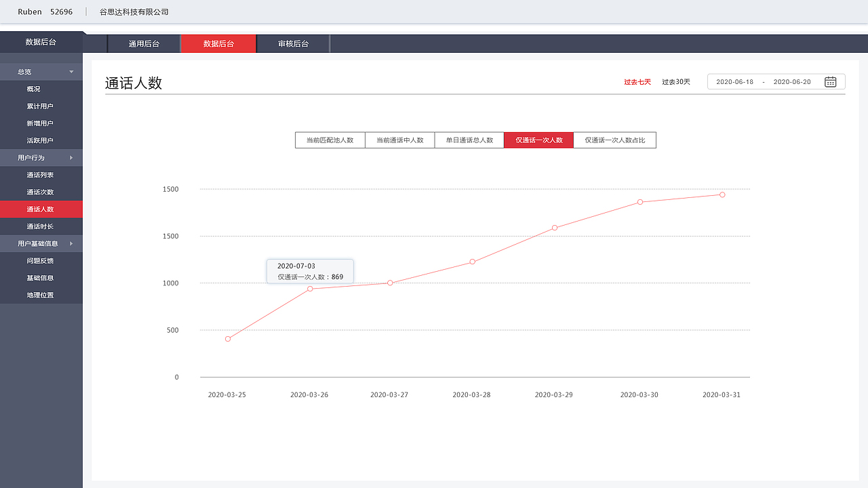Click the tooltip value 仅通话一次人数：869

point(311,277)
